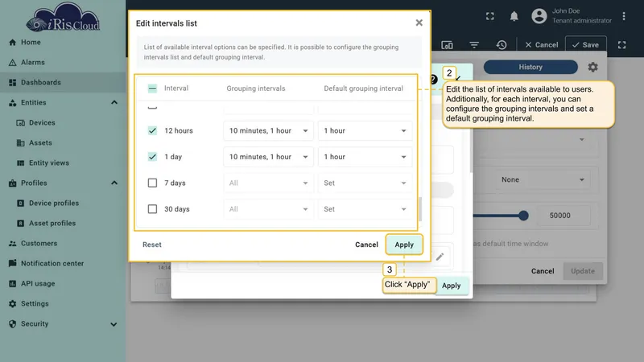Open grouping intervals dropdown for 30 days
Screen dimensions: 644x362
(x=269, y=209)
